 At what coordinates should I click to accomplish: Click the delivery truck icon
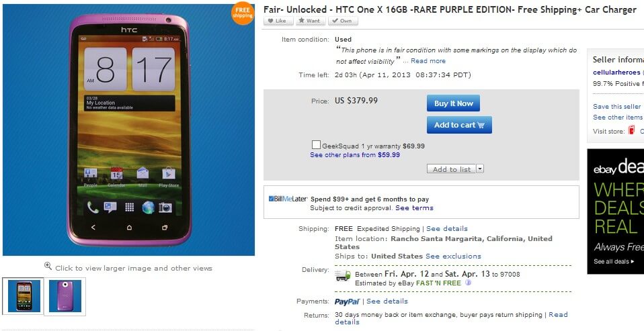point(342,275)
